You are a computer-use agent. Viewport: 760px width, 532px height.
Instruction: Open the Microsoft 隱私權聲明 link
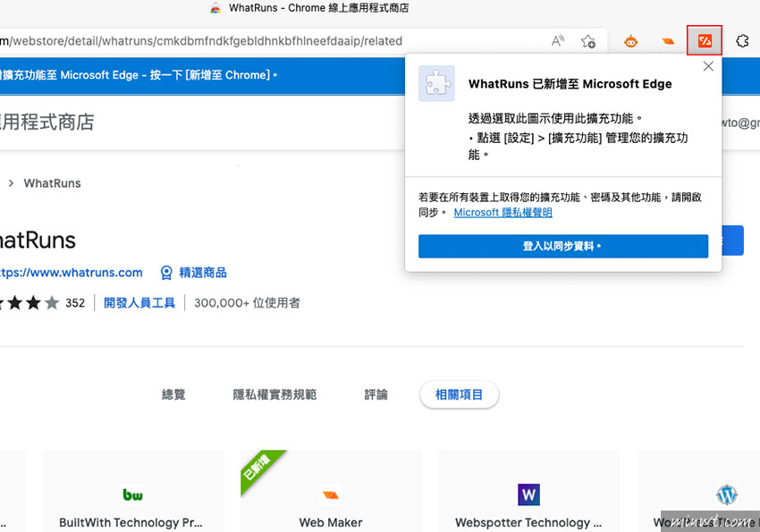(x=503, y=212)
